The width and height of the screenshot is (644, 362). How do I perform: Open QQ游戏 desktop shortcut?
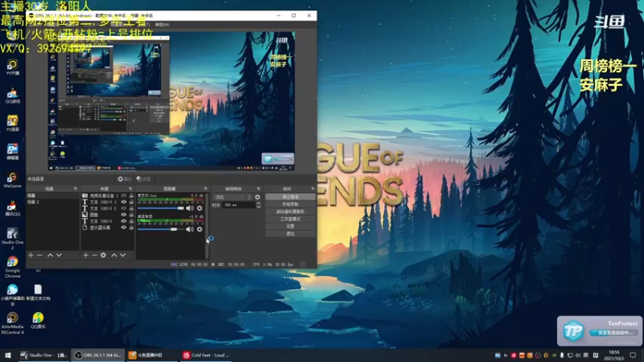(x=12, y=96)
